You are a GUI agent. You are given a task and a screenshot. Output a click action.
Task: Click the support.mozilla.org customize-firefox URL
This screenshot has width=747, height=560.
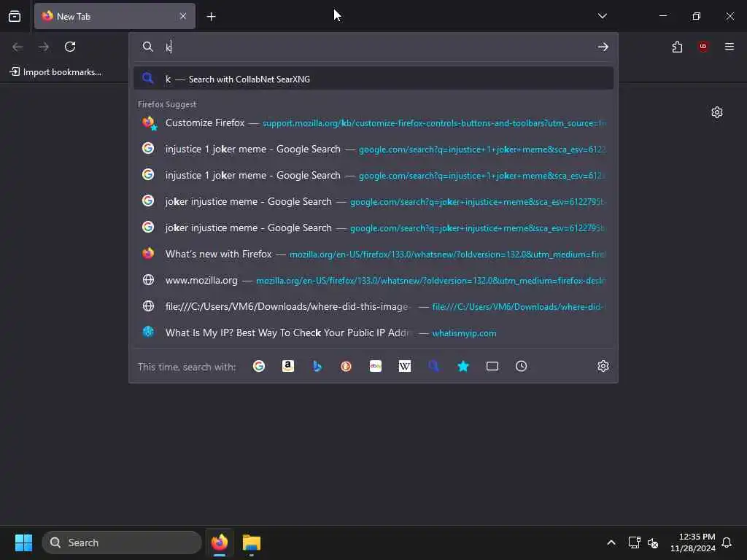coord(434,123)
